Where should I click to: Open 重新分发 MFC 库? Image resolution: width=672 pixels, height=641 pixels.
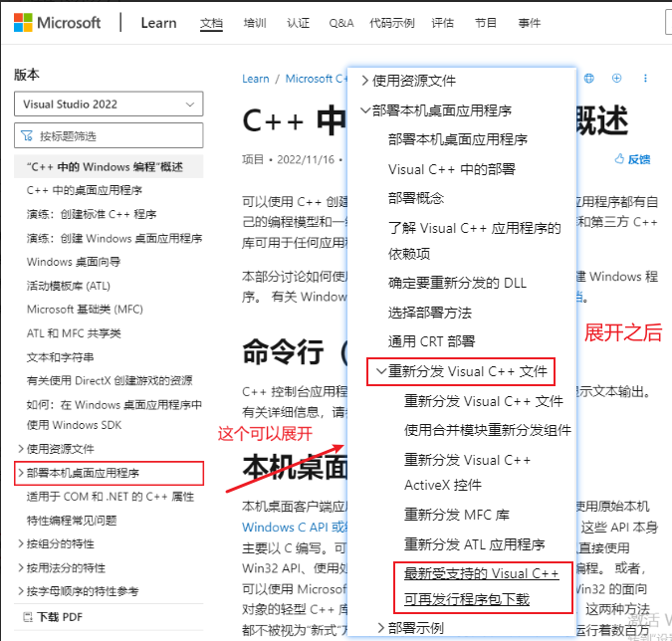[456, 515]
